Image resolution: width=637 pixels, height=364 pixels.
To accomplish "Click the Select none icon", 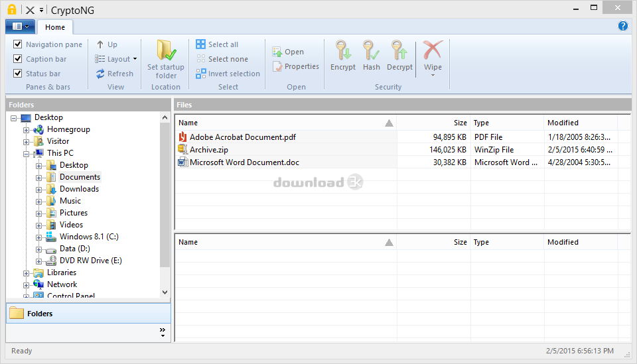I will point(200,59).
